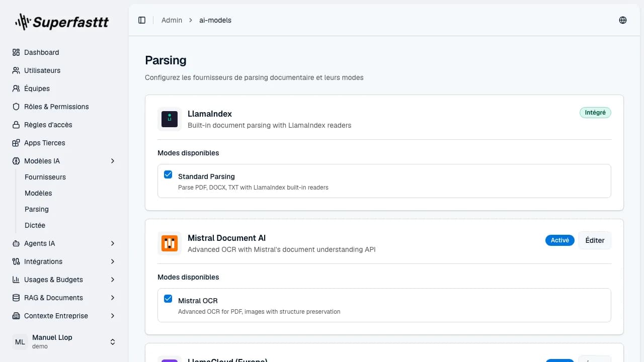The width and height of the screenshot is (644, 362).
Task: Click the Mistral Document AI logo
Action: [x=170, y=243]
